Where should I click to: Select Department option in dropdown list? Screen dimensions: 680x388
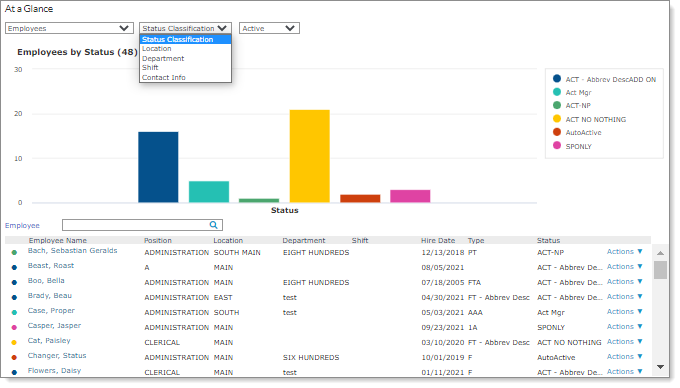pos(185,59)
